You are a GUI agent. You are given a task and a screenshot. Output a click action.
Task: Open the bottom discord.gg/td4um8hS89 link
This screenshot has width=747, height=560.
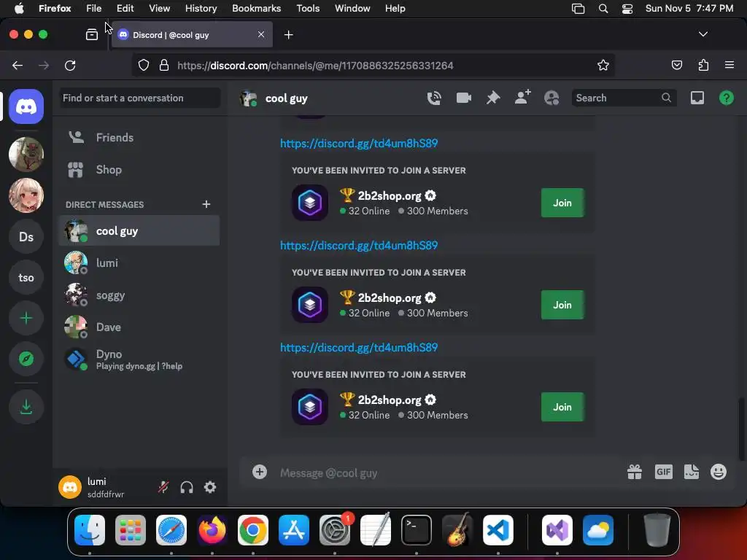359,348
